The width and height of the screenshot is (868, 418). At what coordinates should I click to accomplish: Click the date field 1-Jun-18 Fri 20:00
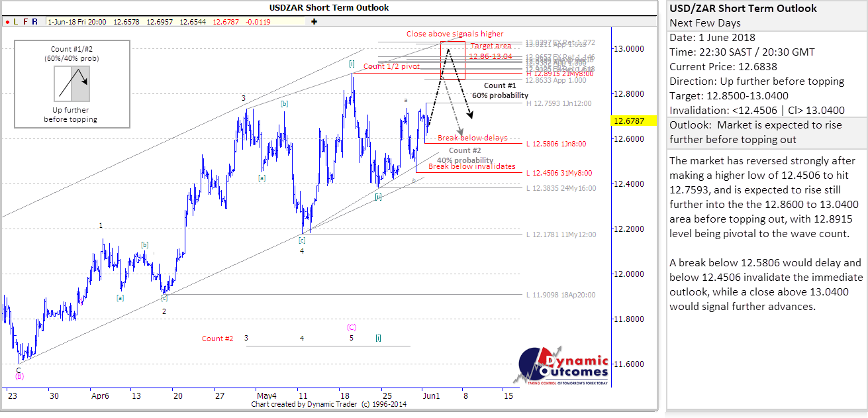tap(77, 22)
